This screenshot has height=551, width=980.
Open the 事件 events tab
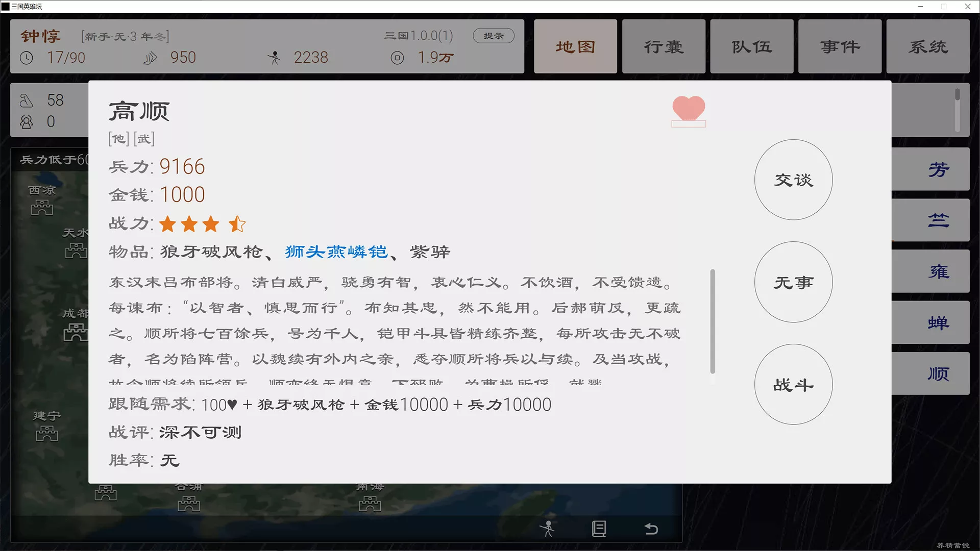click(x=840, y=46)
